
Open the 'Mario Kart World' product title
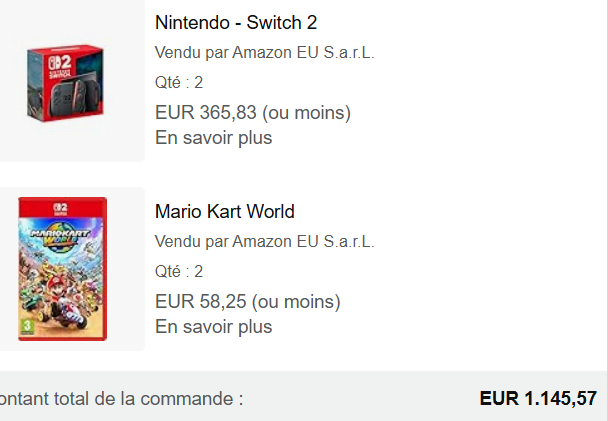click(225, 212)
